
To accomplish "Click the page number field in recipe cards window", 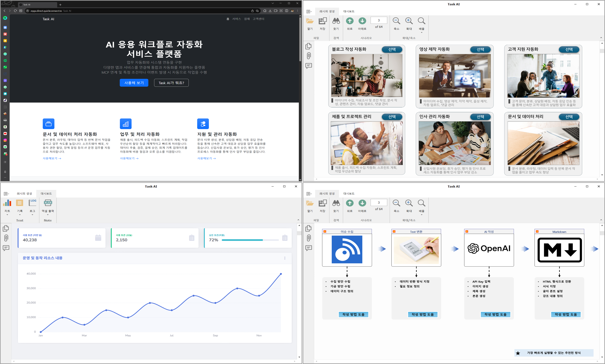I will tap(379, 20).
